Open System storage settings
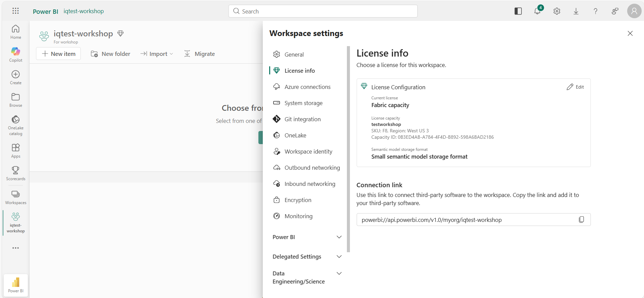644x298 pixels. click(x=307, y=103)
